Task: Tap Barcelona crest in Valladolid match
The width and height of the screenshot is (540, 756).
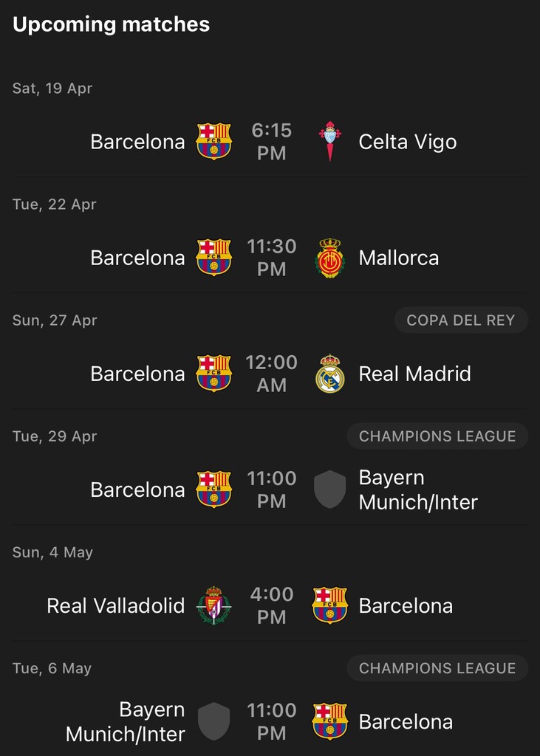Action: 330,605
